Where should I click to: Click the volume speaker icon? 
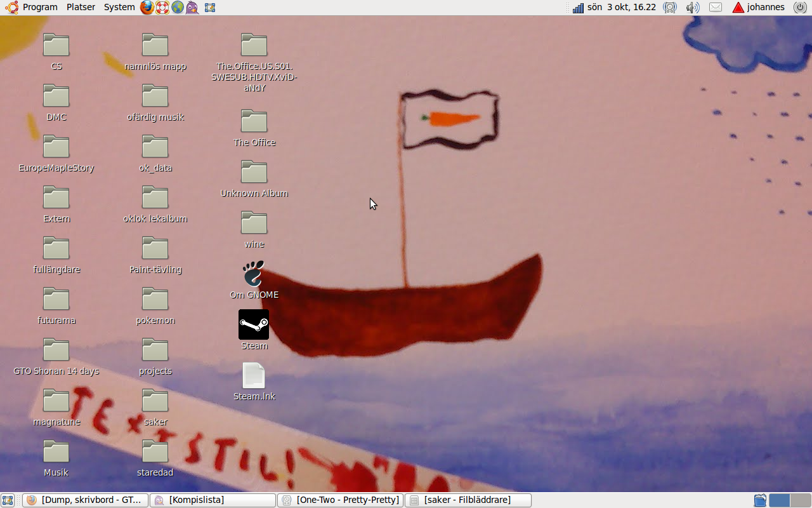coord(693,8)
